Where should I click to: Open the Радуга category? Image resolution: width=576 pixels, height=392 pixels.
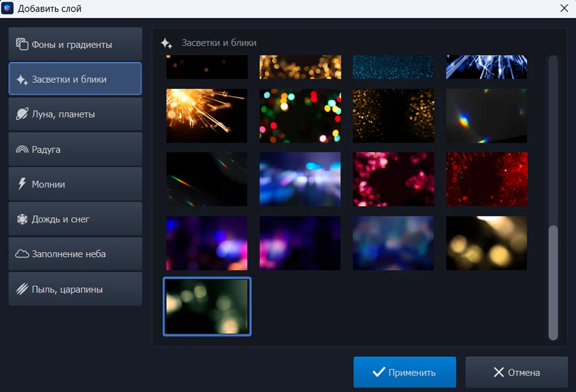click(x=75, y=149)
